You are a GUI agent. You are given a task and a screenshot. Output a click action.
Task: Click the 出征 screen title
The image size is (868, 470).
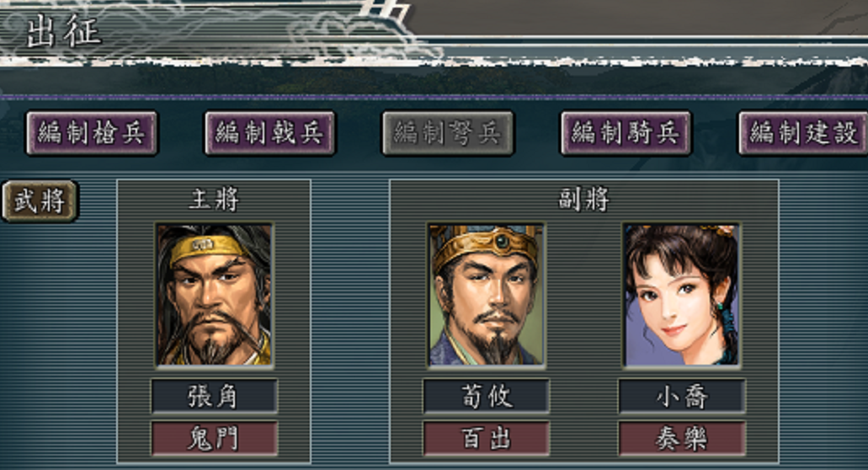[64, 31]
